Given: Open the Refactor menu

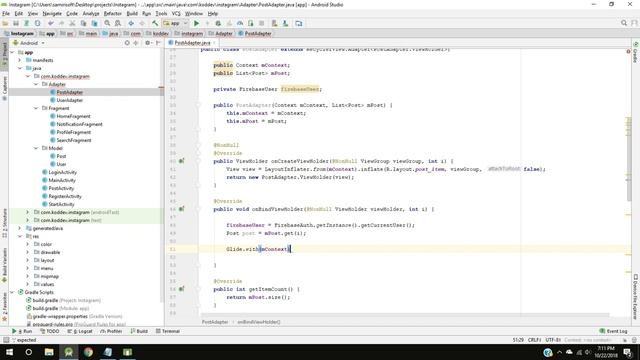Looking at the screenshot, I should 113,13.
